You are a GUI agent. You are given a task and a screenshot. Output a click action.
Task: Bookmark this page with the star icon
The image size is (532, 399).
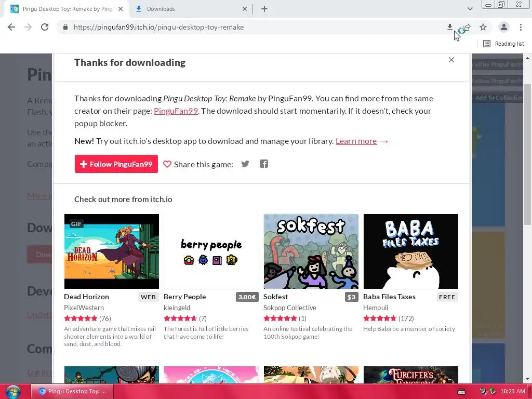483,27
